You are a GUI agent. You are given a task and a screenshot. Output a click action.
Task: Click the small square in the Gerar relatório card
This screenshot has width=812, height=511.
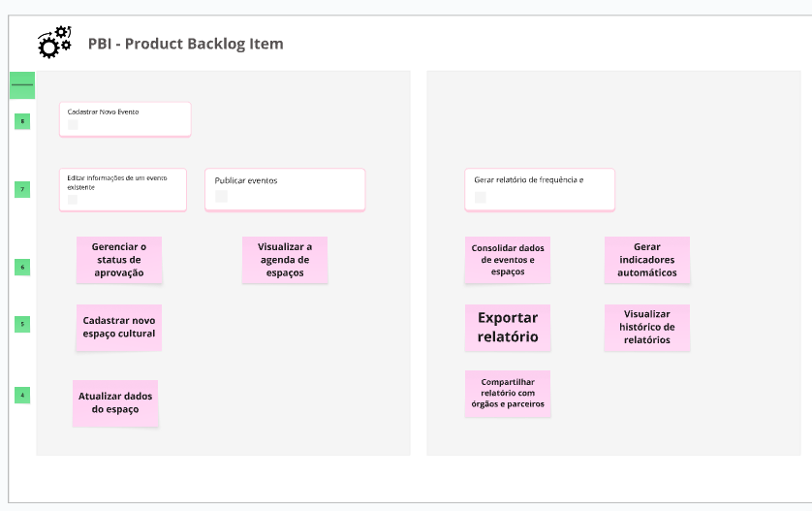[481, 197]
